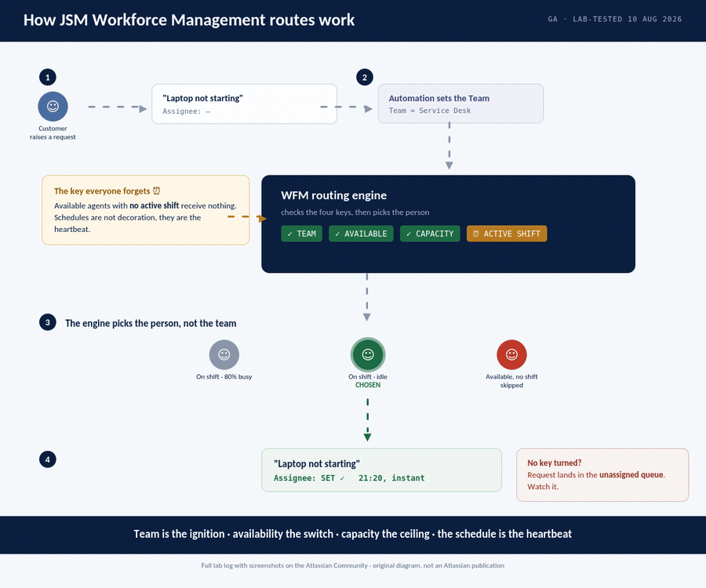Click the '21:20, instant' timestamp
The width and height of the screenshot is (706, 588).
[x=391, y=478]
